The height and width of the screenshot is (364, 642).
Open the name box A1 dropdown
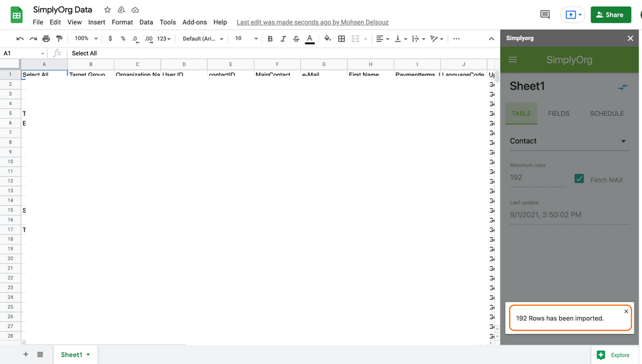[43, 53]
